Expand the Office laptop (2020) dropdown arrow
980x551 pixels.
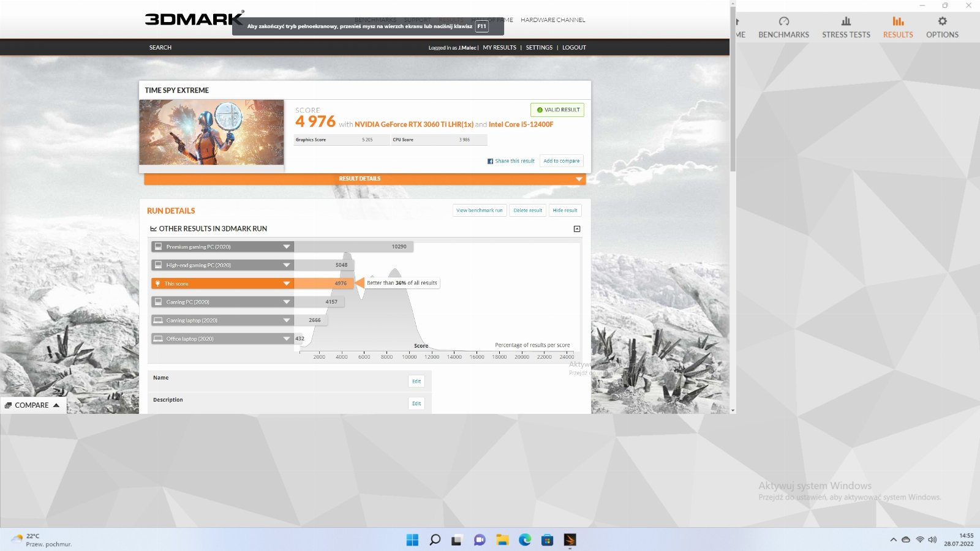click(x=286, y=339)
